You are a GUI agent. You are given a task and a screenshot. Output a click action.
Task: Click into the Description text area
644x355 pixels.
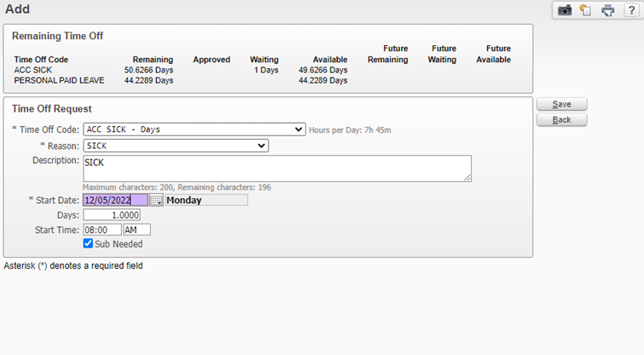[276, 168]
